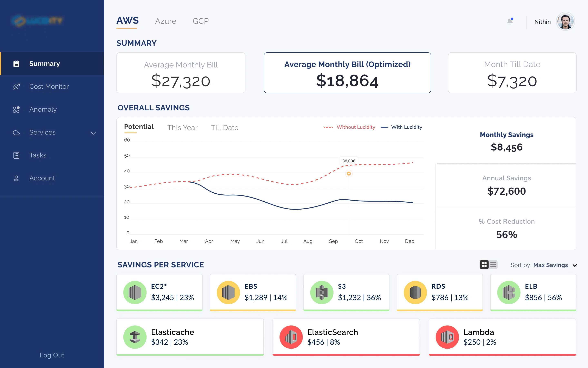Toggle With Lucidity legend entry

401,127
